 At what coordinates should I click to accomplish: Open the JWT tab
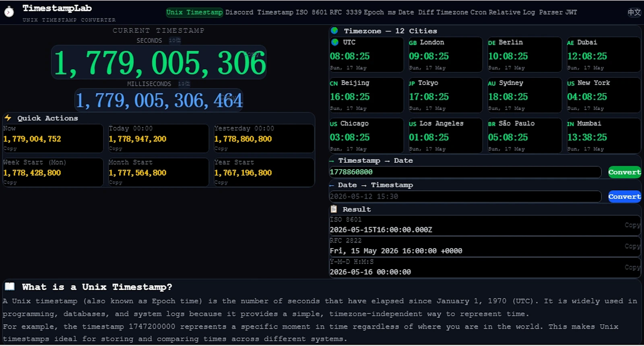pos(571,12)
